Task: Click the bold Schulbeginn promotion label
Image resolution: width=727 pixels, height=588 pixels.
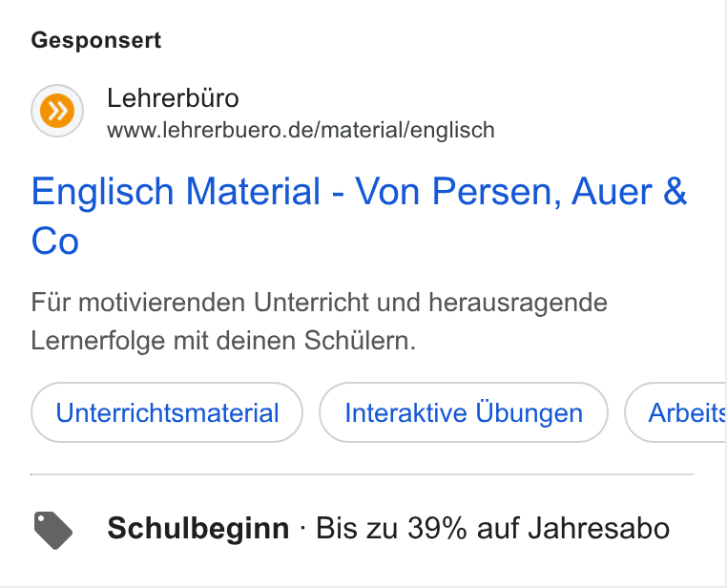Action: pos(198,528)
